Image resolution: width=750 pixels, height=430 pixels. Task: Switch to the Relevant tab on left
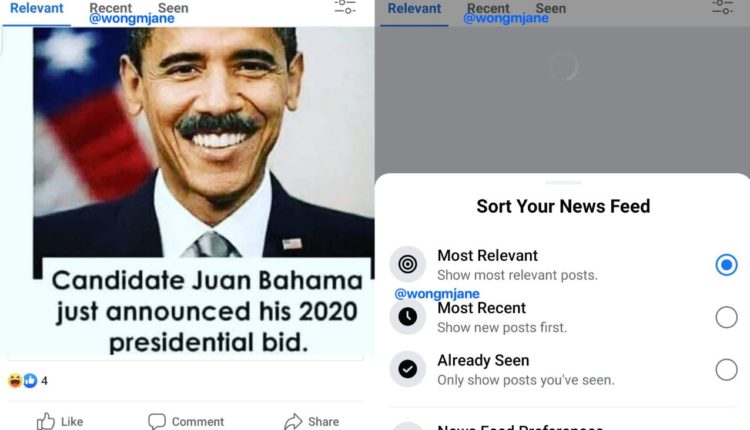point(36,8)
